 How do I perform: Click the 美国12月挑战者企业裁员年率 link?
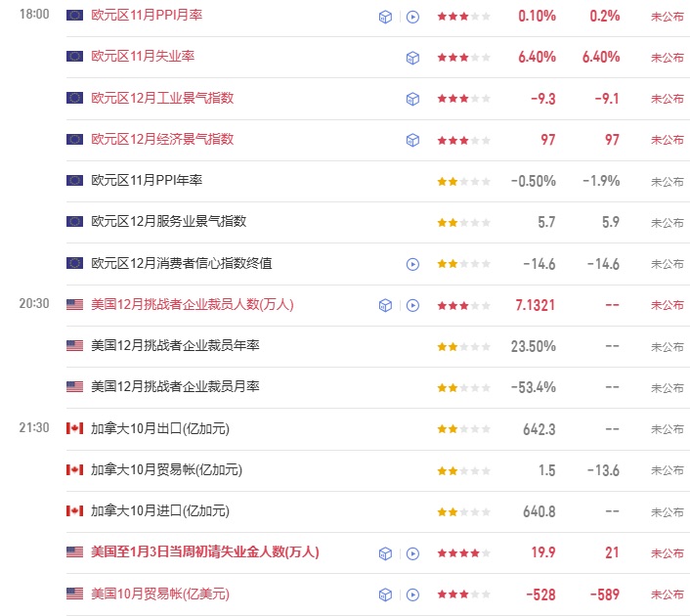(x=175, y=346)
